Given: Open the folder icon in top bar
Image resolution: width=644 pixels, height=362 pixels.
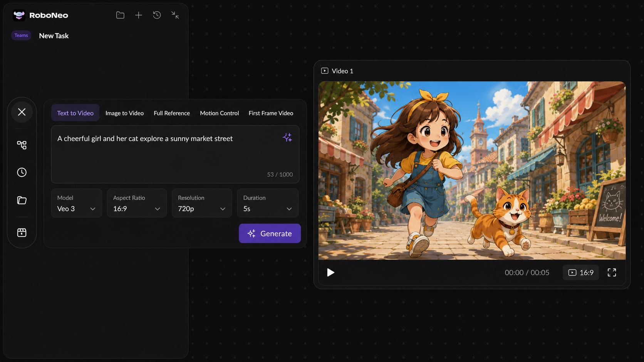Looking at the screenshot, I should [120, 15].
